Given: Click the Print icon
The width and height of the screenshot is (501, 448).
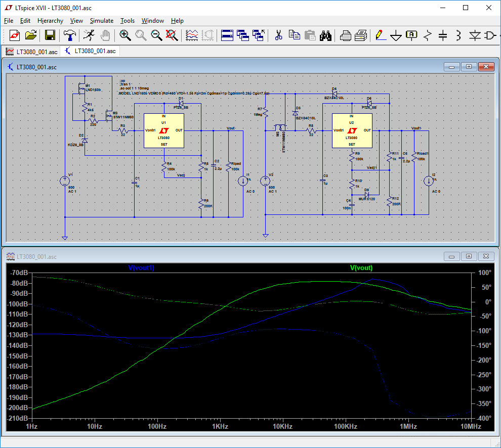Looking at the screenshot, I should click(361, 35).
